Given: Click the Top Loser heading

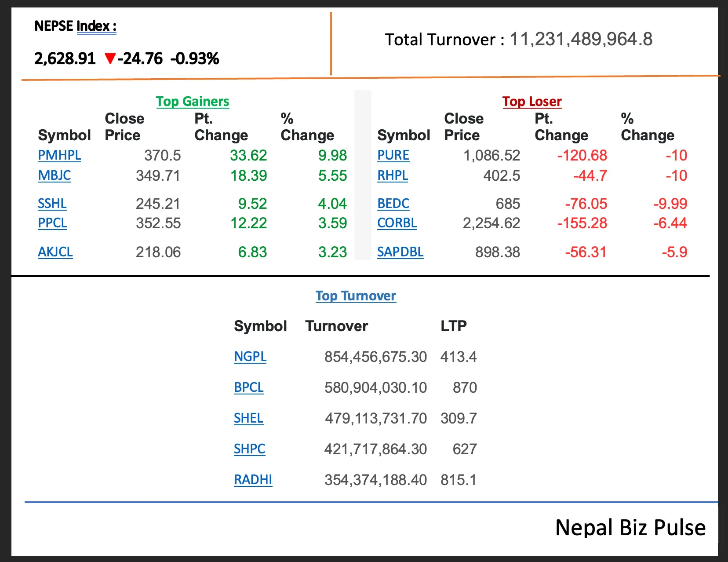Looking at the screenshot, I should (531, 102).
